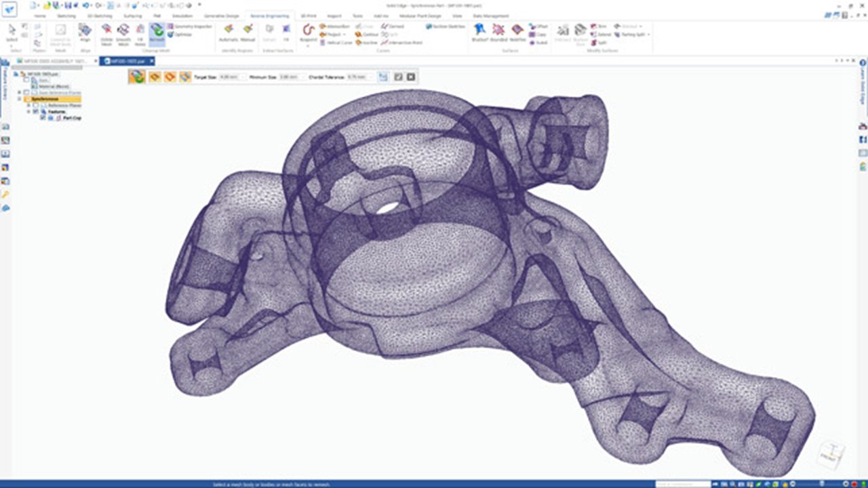Toggle the Base Reference Planes checkbox
Image resolution: width=868 pixels, height=488 pixels.
click(x=26, y=92)
